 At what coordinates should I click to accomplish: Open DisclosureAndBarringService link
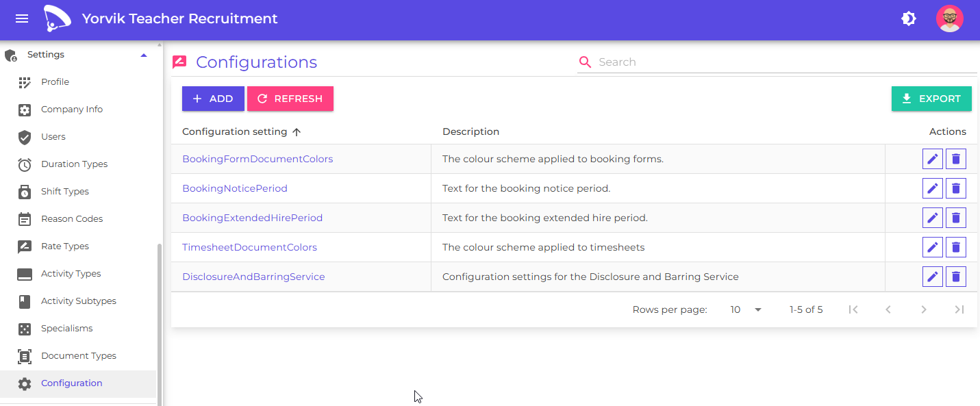tap(253, 277)
